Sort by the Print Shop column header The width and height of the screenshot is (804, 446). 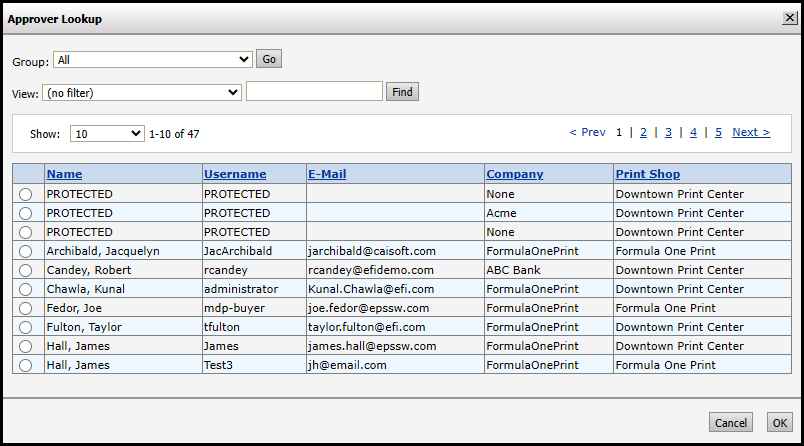point(648,174)
